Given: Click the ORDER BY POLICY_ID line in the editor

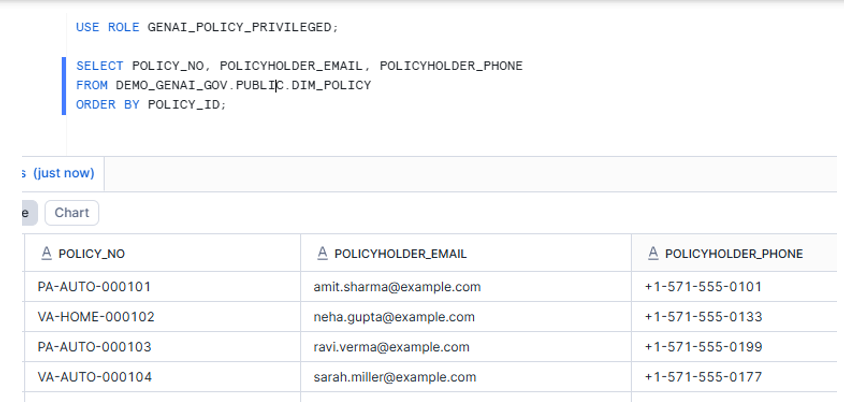Looking at the screenshot, I should click(x=151, y=104).
